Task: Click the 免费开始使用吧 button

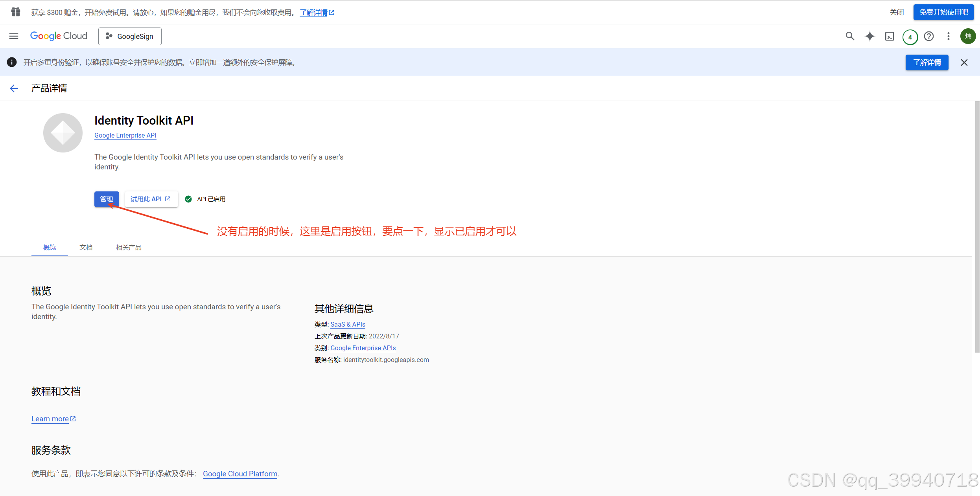Action: pyautogui.click(x=943, y=12)
